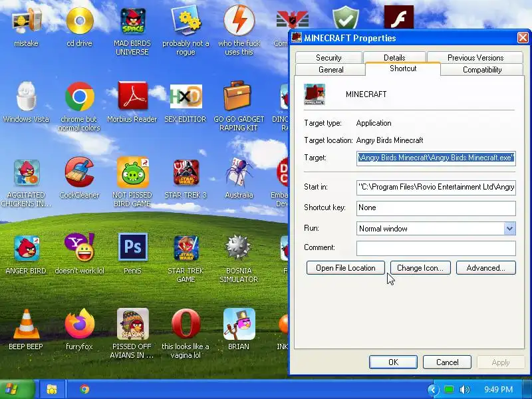The height and width of the screenshot is (399, 532).
Task: Switch to the Security tab
Action: tap(329, 57)
